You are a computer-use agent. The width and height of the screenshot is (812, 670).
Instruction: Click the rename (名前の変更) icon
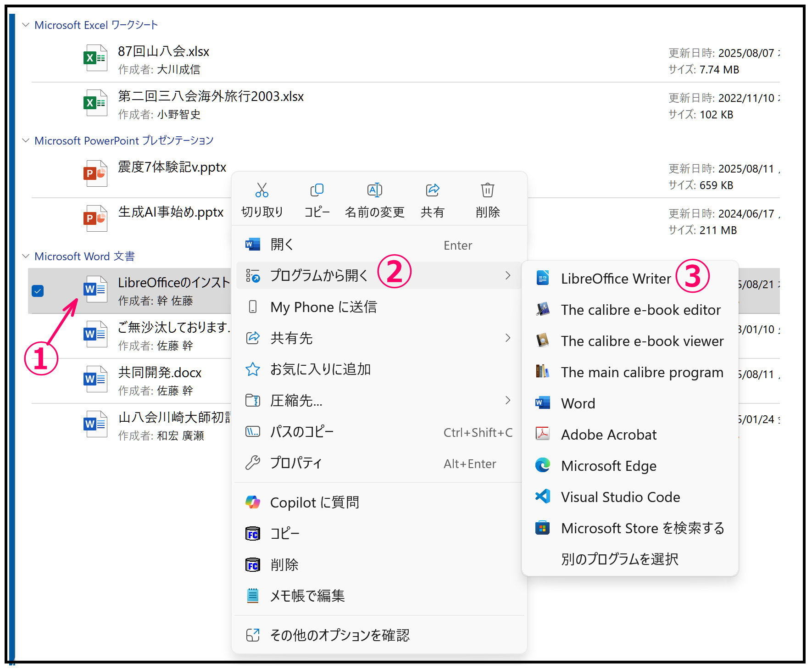[374, 190]
